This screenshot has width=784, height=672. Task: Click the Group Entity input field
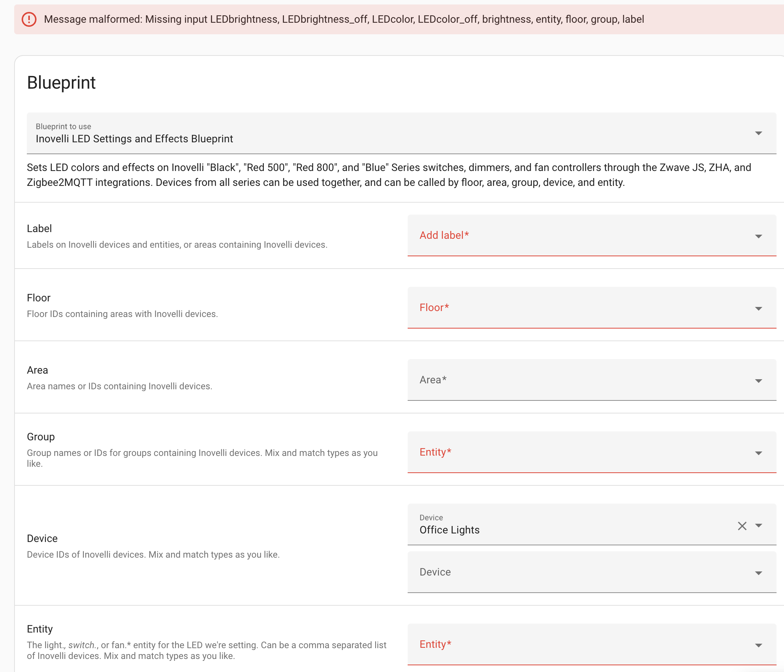pos(568,452)
